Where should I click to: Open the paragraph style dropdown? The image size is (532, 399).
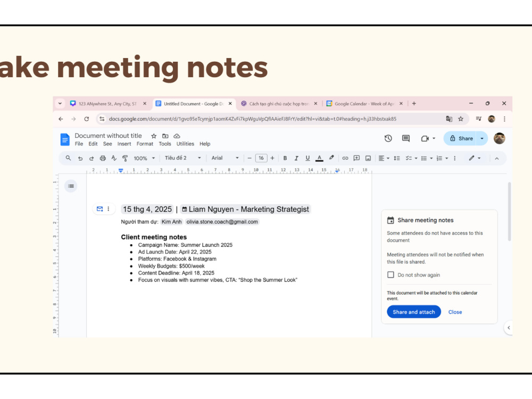182,158
